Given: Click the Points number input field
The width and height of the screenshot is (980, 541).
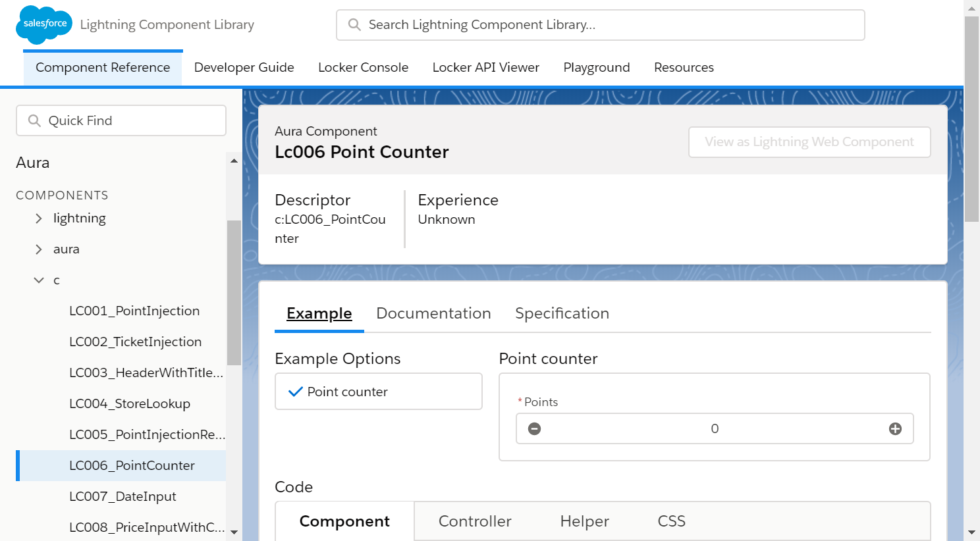Looking at the screenshot, I should tap(715, 429).
